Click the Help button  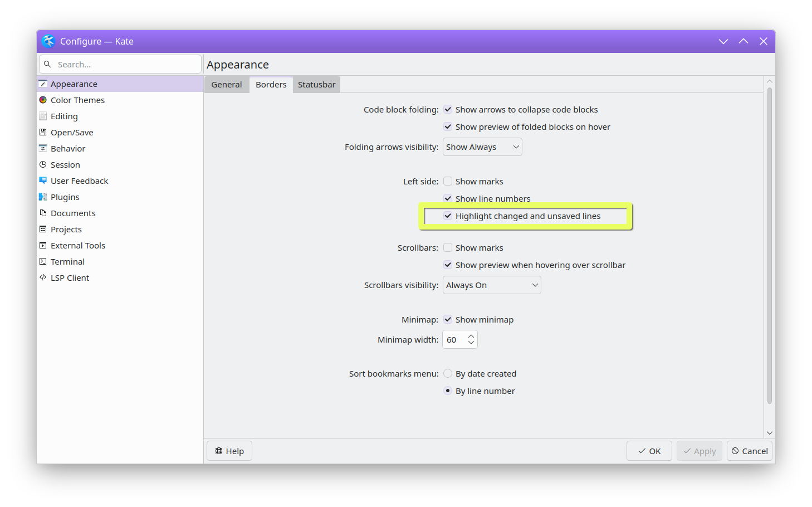229,451
